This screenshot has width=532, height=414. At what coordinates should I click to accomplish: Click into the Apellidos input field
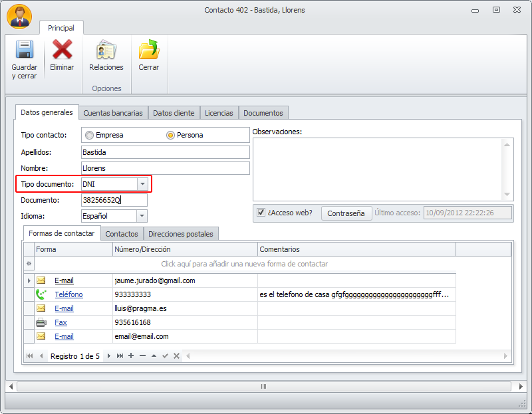tap(166, 152)
